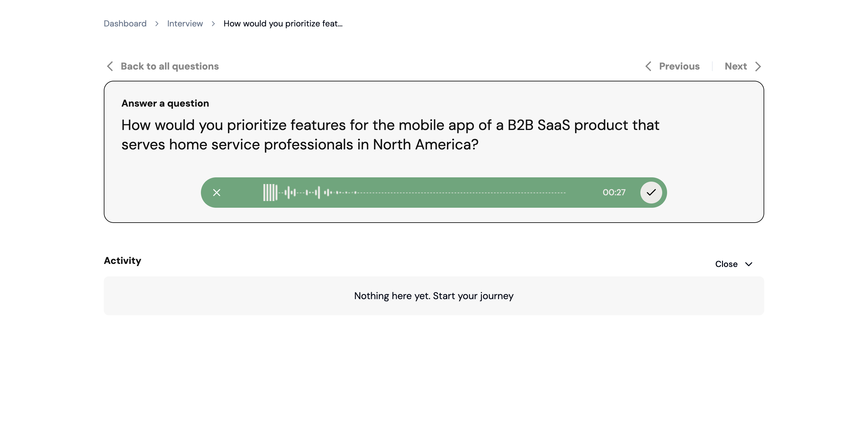This screenshot has width=868, height=444.
Task: Open the Dashboard breadcrumb
Action: pos(125,24)
